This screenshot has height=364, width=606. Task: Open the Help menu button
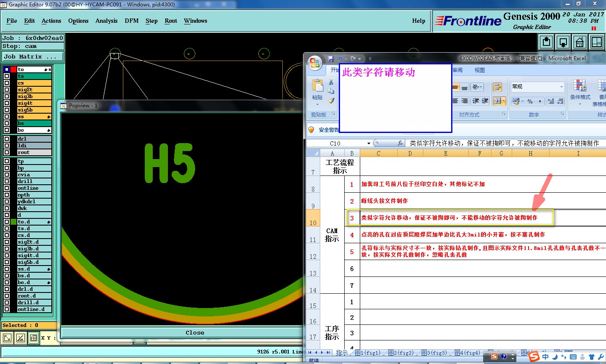pyautogui.click(x=419, y=21)
